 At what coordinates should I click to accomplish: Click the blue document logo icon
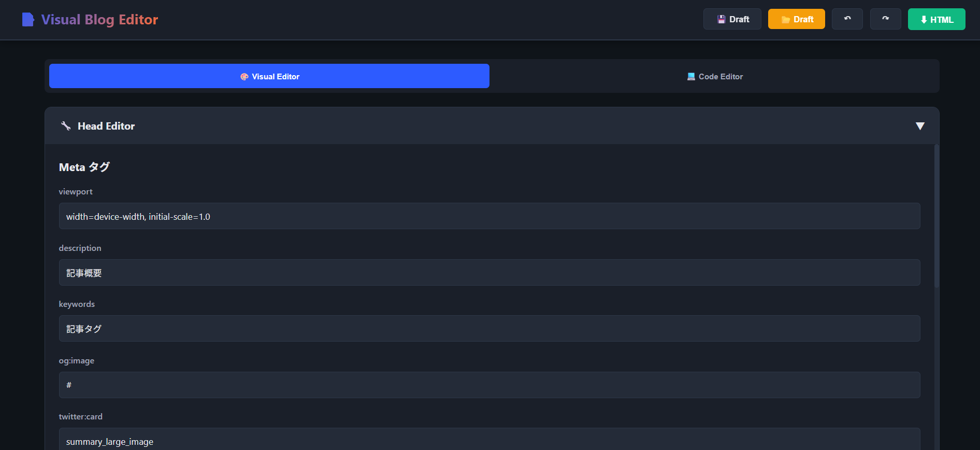click(28, 20)
